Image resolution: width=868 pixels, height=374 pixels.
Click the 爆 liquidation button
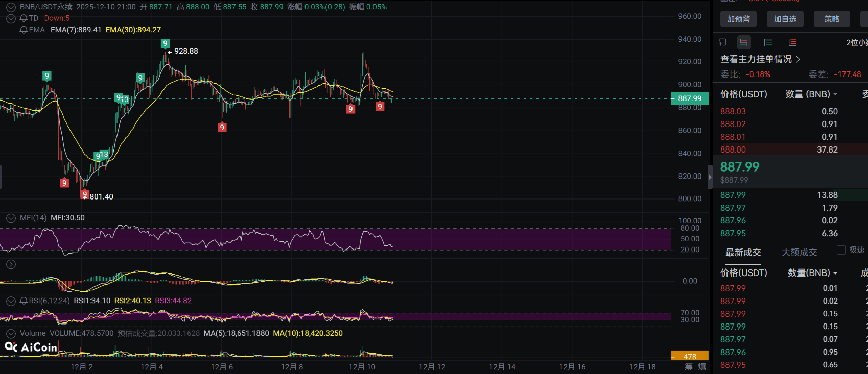tap(702, 367)
